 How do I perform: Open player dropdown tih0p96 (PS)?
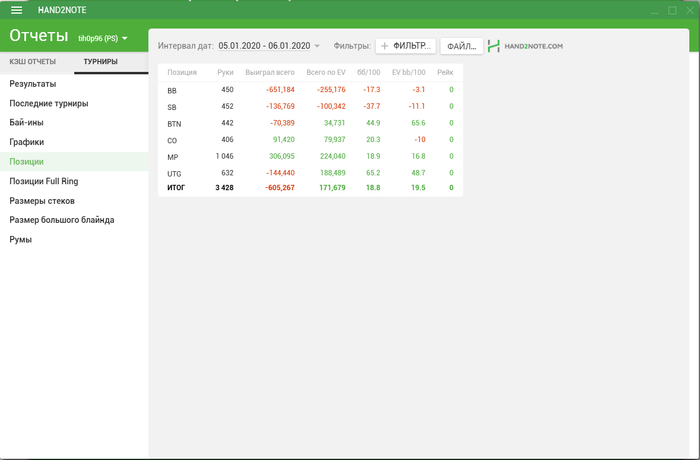(103, 38)
